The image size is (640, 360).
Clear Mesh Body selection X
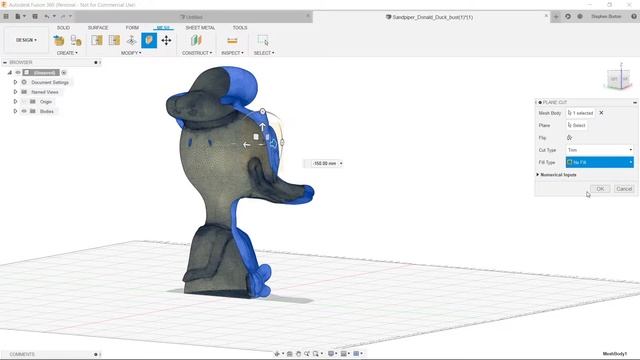[x=601, y=113]
